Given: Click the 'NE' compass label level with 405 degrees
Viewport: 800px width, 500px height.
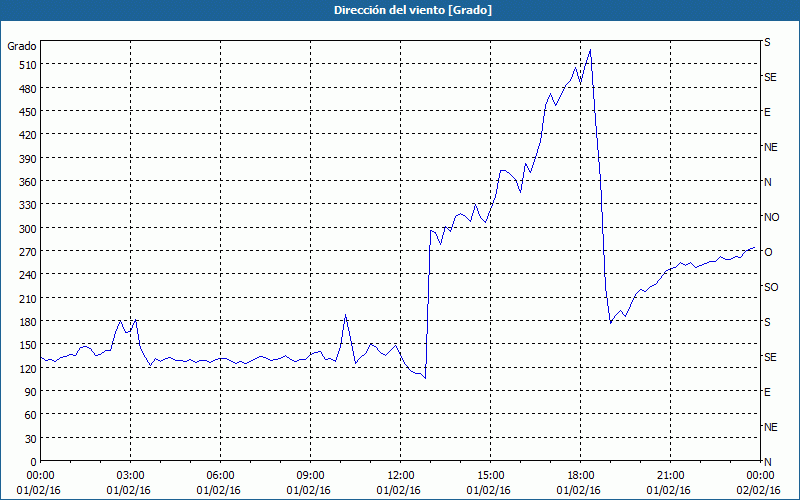Looking at the screenshot, I should click(770, 147).
